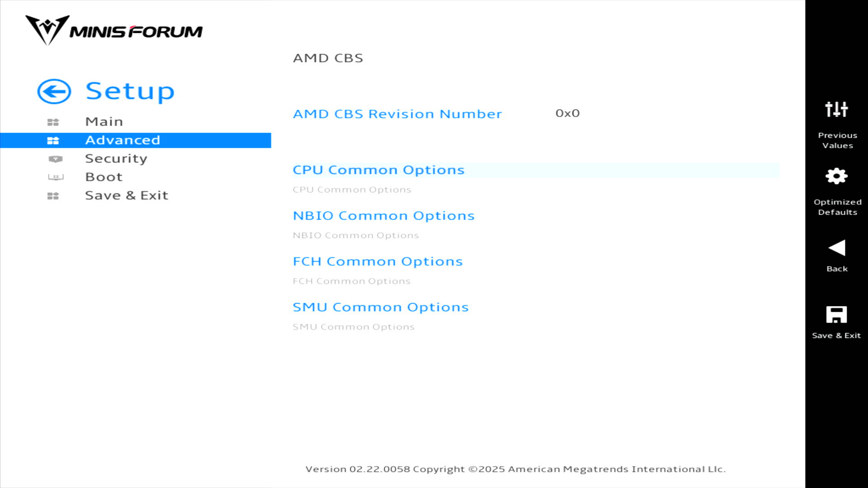
Task: Open SMU Common Options submenu
Action: 380,307
